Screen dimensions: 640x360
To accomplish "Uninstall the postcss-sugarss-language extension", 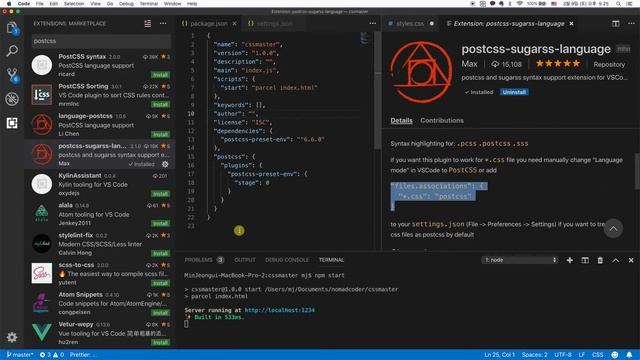I will (514, 92).
